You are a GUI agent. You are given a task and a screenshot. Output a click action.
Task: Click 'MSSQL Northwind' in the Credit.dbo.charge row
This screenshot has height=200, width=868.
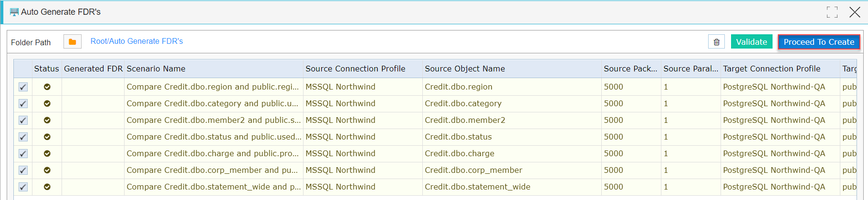click(x=340, y=153)
